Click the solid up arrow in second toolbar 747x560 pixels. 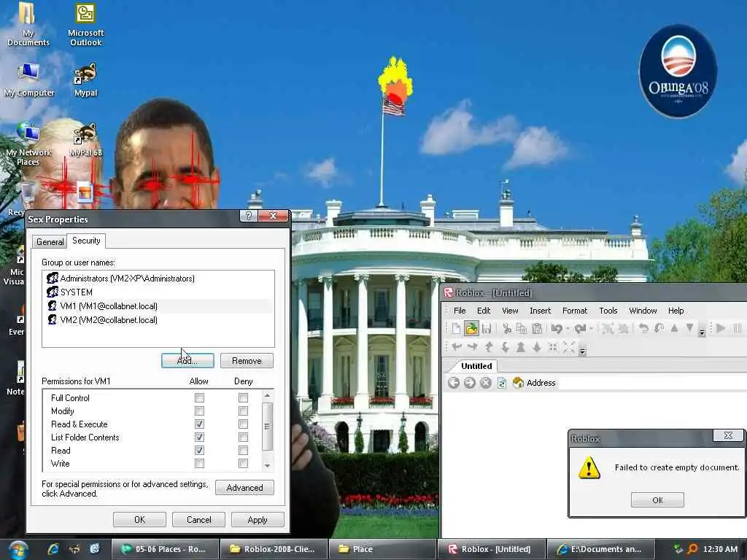521,347
